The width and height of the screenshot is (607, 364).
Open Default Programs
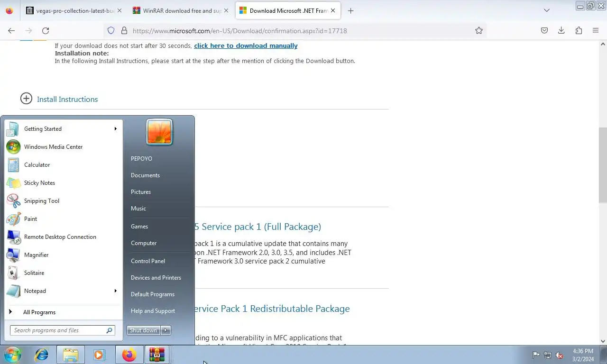tap(153, 294)
